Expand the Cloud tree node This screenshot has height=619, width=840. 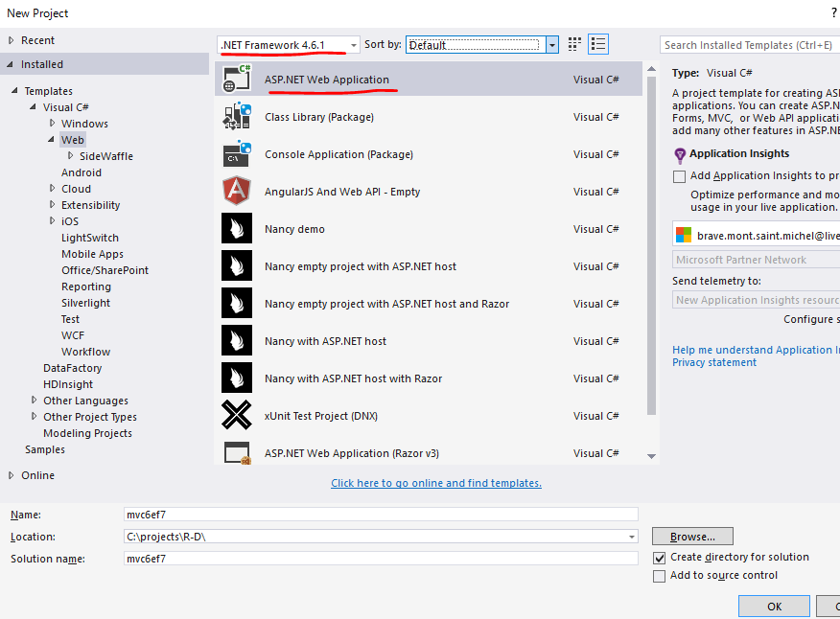coord(52,188)
